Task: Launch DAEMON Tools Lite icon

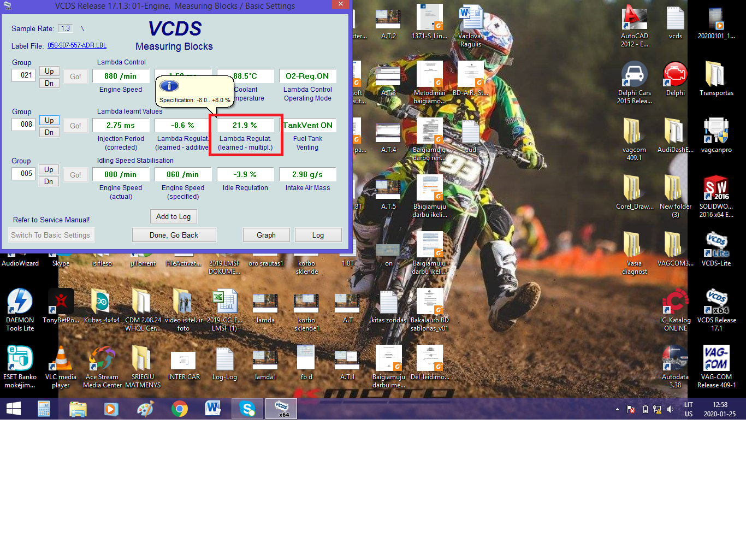Action: point(20,302)
